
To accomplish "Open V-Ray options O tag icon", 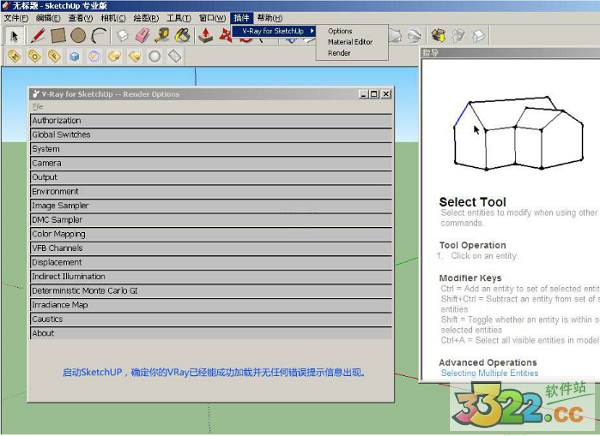I will [x=34, y=56].
